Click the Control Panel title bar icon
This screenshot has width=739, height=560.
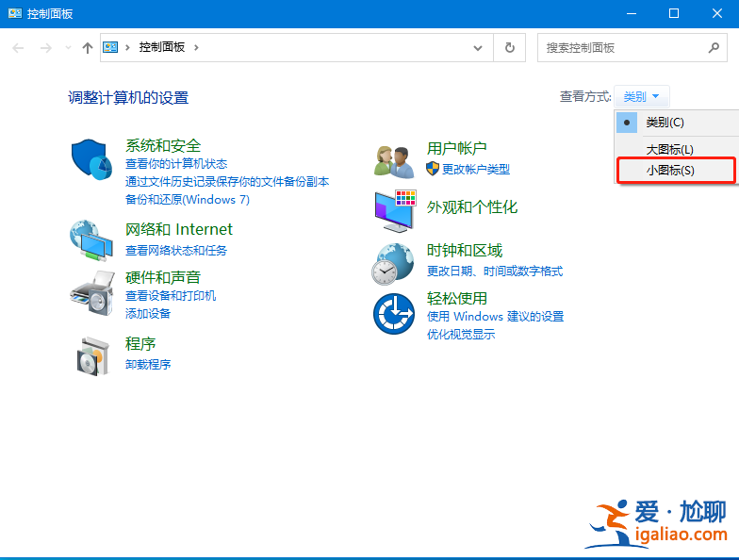coord(15,13)
